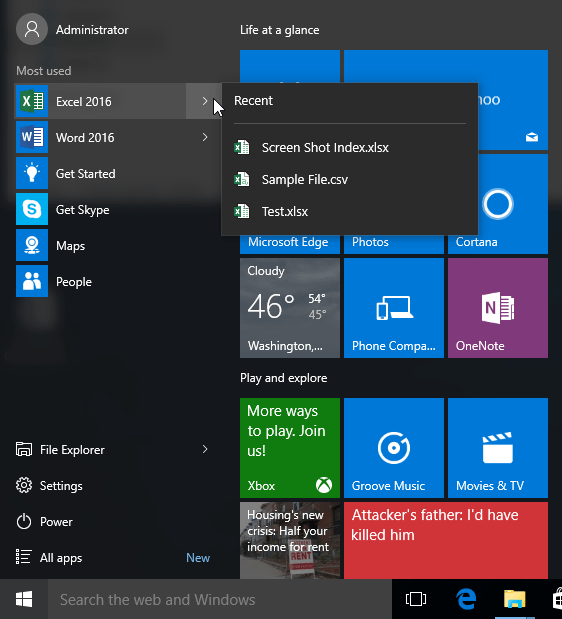Select Word 2016 label in Most used
The width and height of the screenshot is (562, 619).
click(x=85, y=137)
